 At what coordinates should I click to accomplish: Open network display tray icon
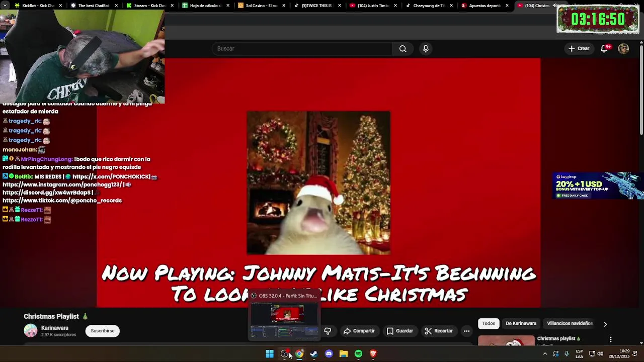pos(592,354)
